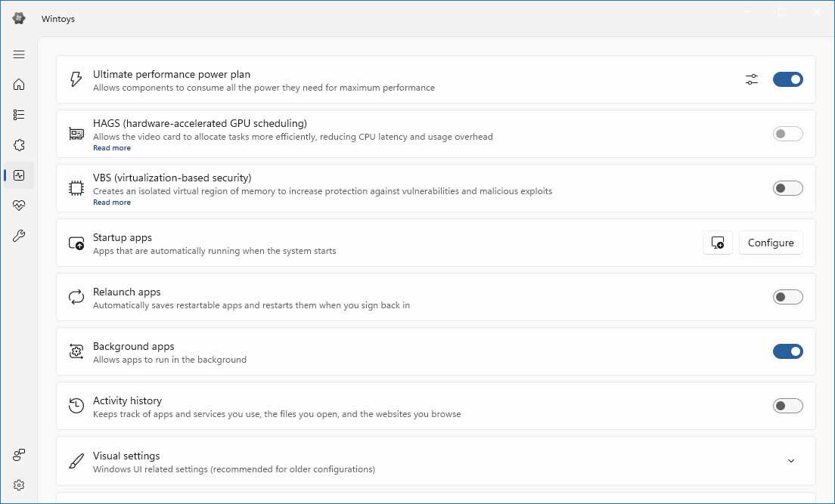Turn on Activity history toggle
This screenshot has height=504, width=835.
(787, 406)
